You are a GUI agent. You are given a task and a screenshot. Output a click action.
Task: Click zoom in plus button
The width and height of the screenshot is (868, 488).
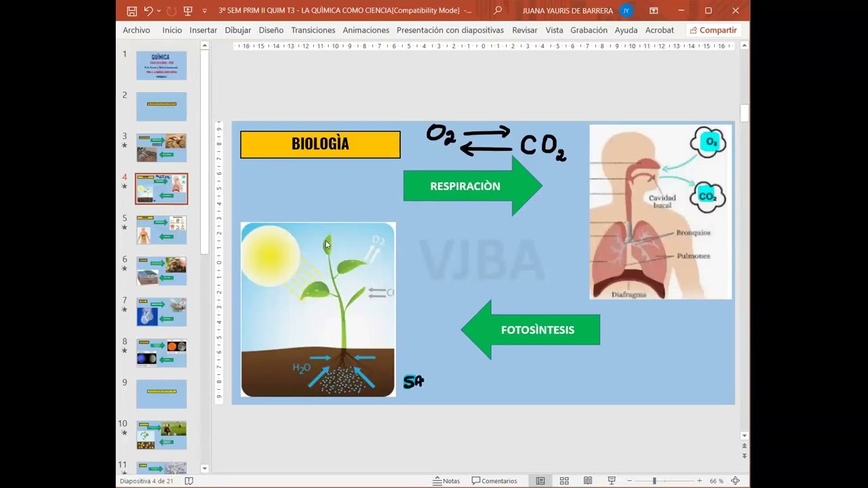699,481
